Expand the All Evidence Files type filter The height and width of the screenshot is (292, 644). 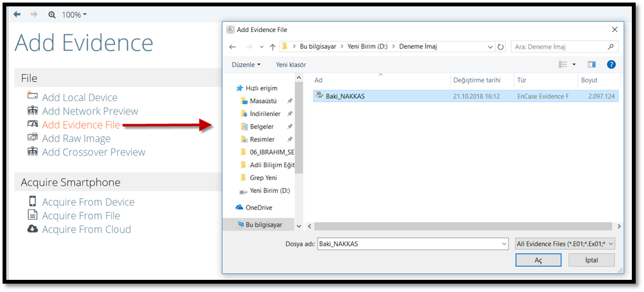(565, 244)
